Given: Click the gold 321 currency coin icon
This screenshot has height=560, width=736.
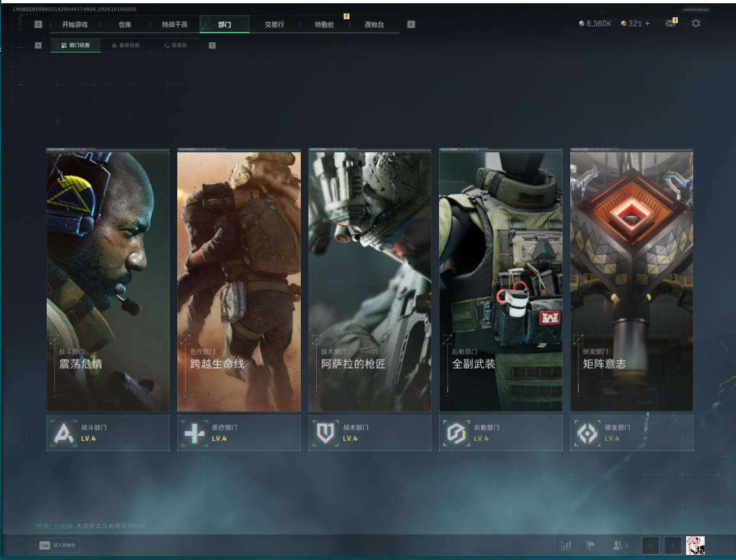Looking at the screenshot, I should point(624,24).
